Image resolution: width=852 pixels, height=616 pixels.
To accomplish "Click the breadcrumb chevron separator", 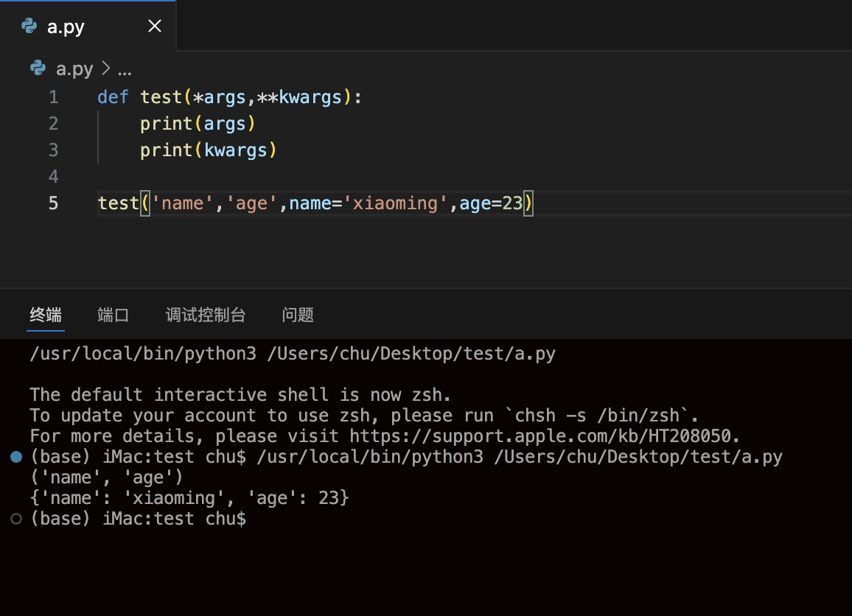I will (x=105, y=69).
